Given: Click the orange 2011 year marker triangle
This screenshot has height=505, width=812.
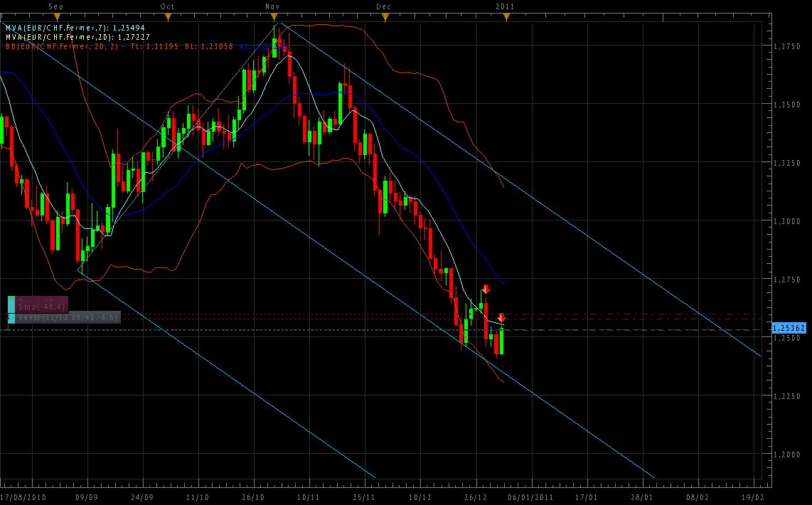Looking at the screenshot, I should (506, 16).
